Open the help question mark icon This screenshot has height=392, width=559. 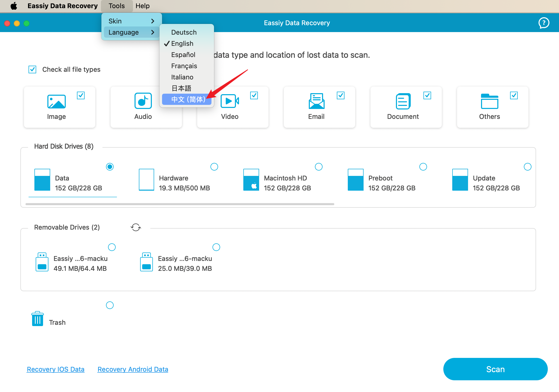coord(544,23)
